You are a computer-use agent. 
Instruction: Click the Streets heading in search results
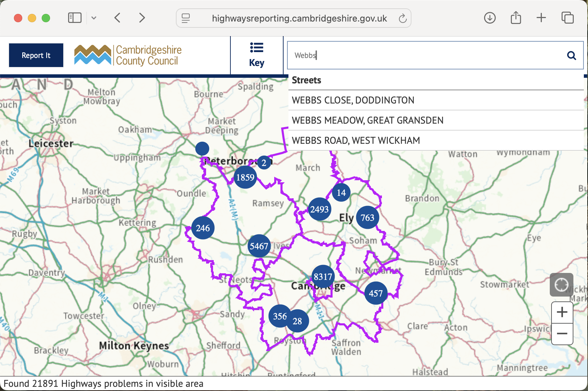[x=307, y=80]
